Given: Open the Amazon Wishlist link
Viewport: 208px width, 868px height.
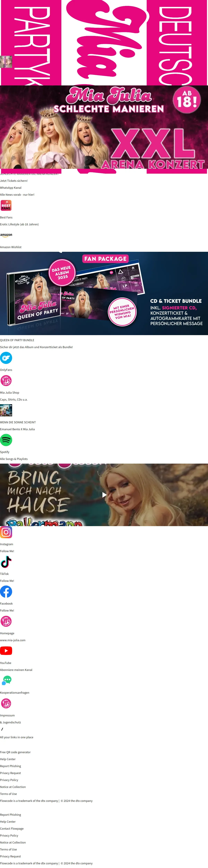Looking at the screenshot, I should [11, 247].
